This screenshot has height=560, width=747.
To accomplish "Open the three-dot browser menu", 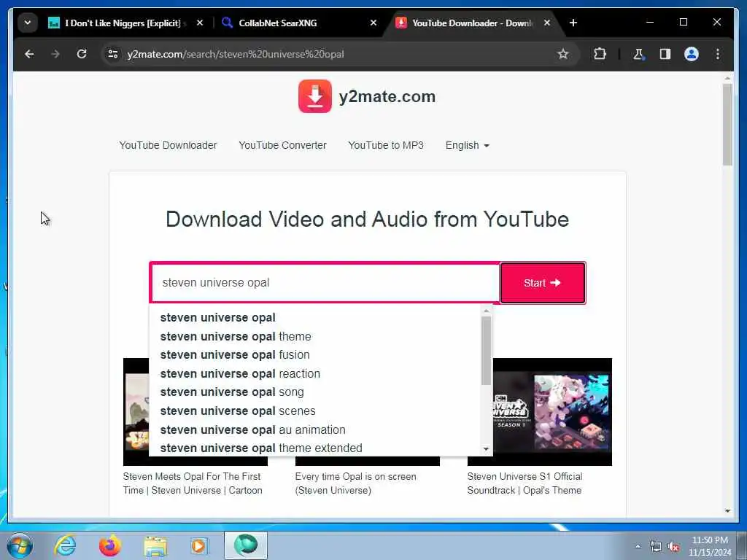I will click(718, 54).
